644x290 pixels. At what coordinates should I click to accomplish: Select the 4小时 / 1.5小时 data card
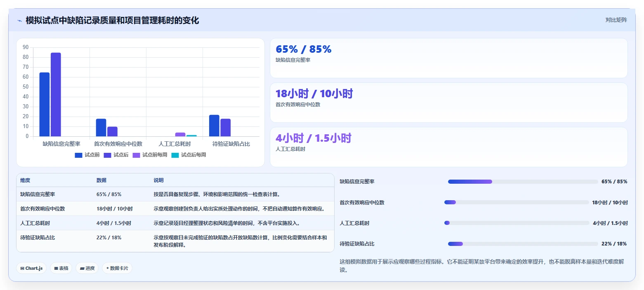[448, 147]
